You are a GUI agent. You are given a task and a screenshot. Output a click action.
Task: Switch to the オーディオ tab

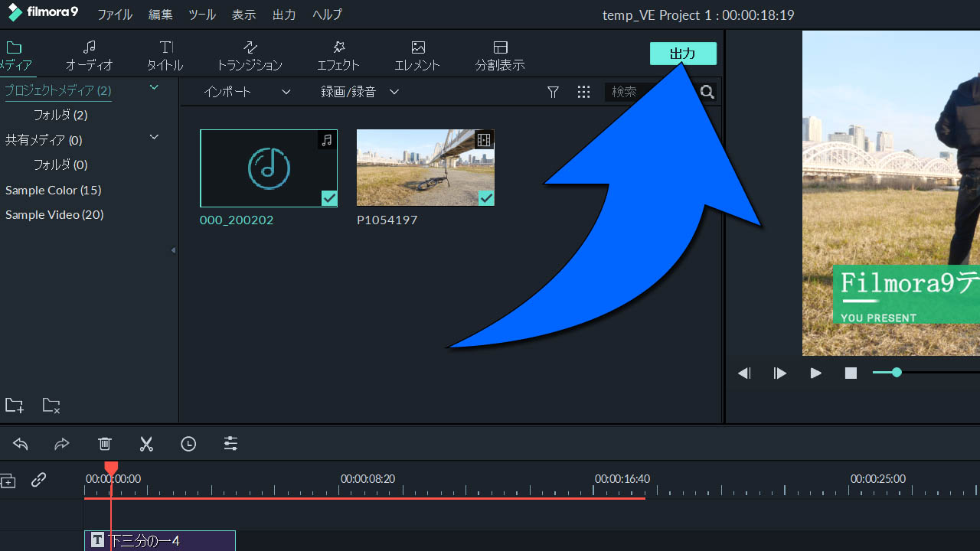point(90,56)
